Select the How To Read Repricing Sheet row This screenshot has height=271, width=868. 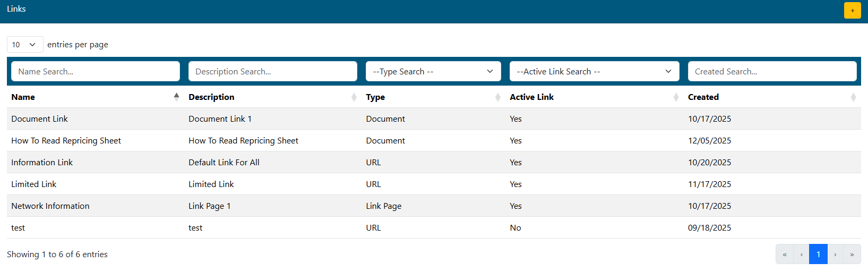point(66,141)
